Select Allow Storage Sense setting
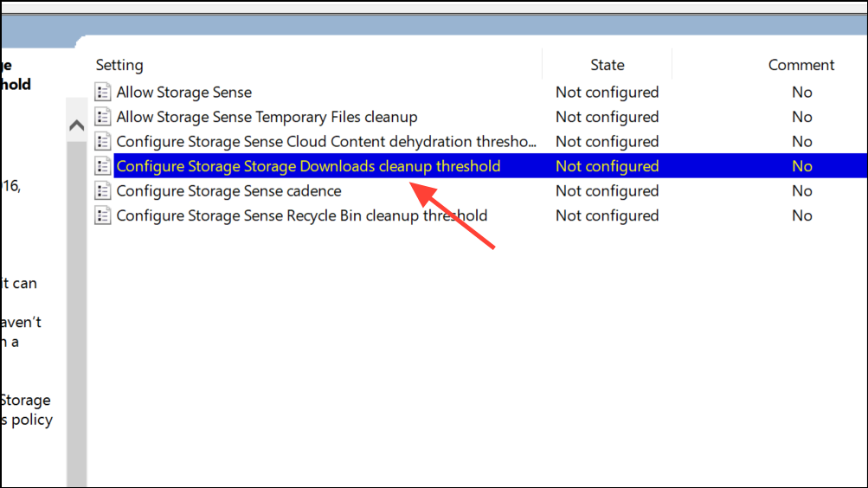This screenshot has height=488, width=868. point(183,93)
